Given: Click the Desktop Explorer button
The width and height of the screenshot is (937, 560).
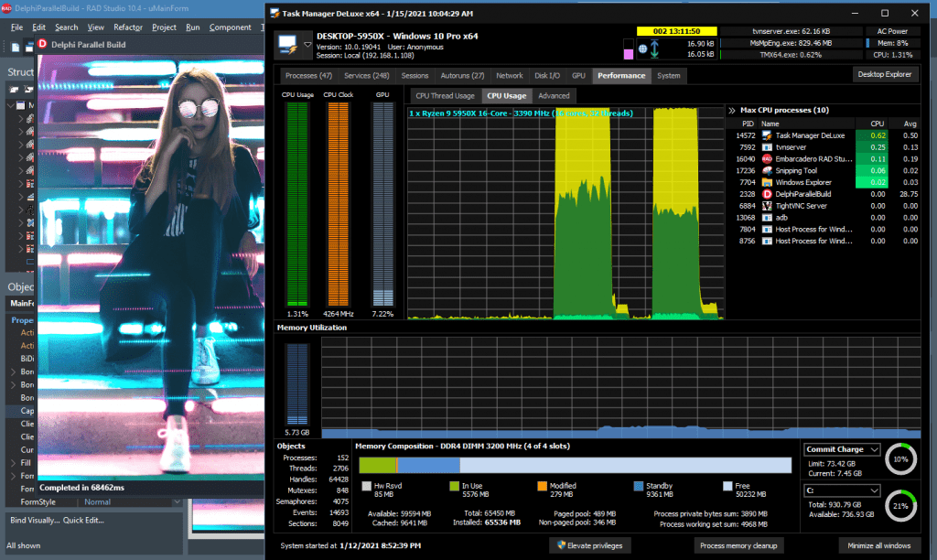Looking at the screenshot, I should (885, 75).
